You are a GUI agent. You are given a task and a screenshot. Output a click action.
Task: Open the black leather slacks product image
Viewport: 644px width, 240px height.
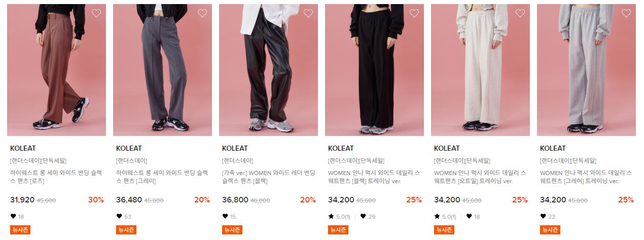268,70
